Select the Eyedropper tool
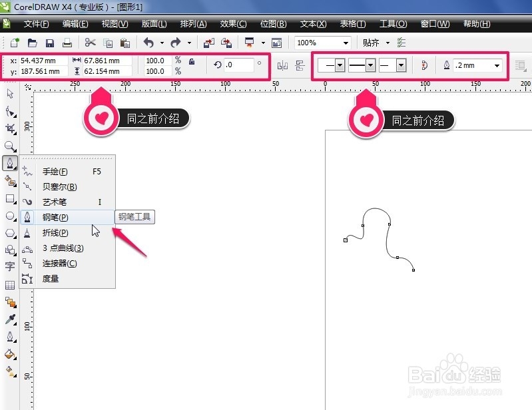Screen dimensions: 532x410 click(x=10, y=319)
